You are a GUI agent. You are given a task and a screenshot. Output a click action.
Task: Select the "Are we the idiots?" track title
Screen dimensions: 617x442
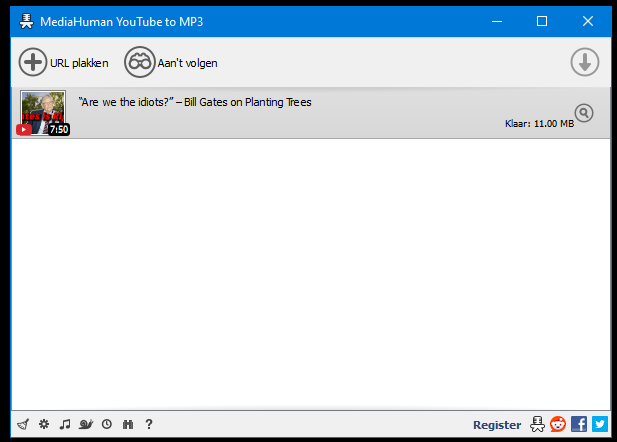coord(195,102)
